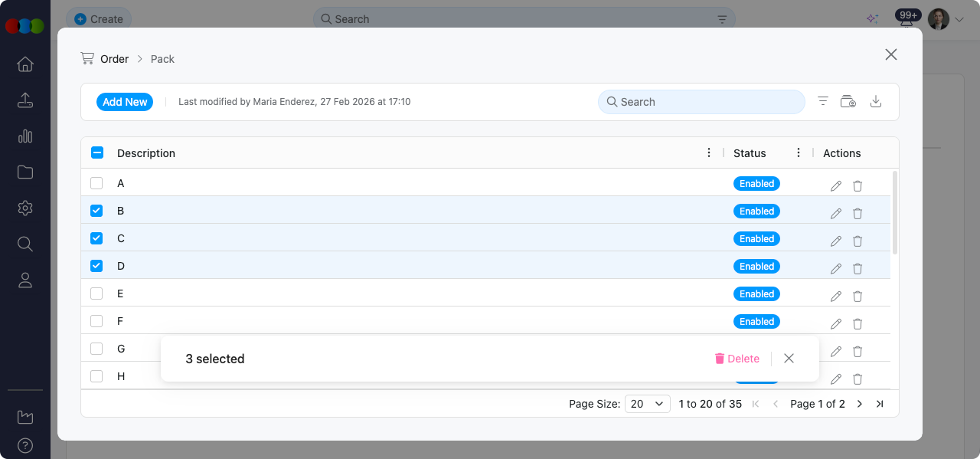
Task: Check the checkbox for row E
Action: pyautogui.click(x=96, y=293)
